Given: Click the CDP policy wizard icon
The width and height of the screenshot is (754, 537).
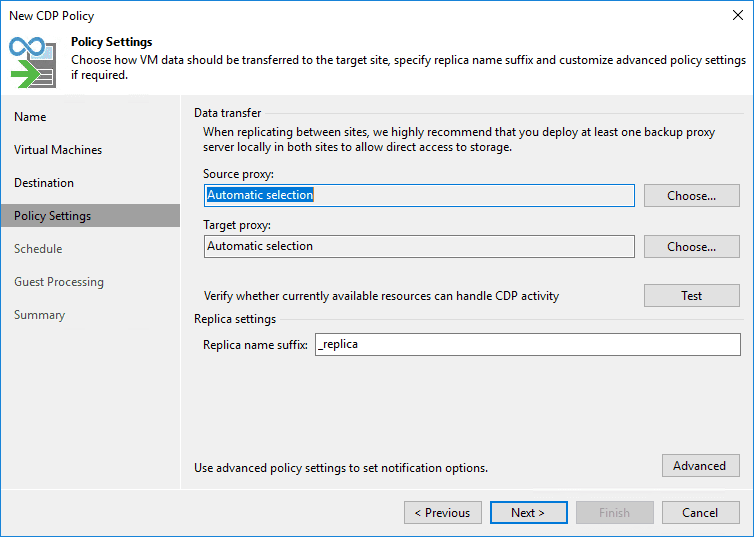Looking at the screenshot, I should [33, 61].
